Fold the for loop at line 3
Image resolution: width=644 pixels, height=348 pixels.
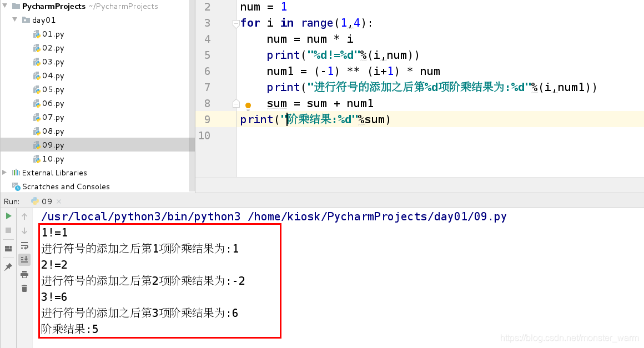tap(236, 23)
